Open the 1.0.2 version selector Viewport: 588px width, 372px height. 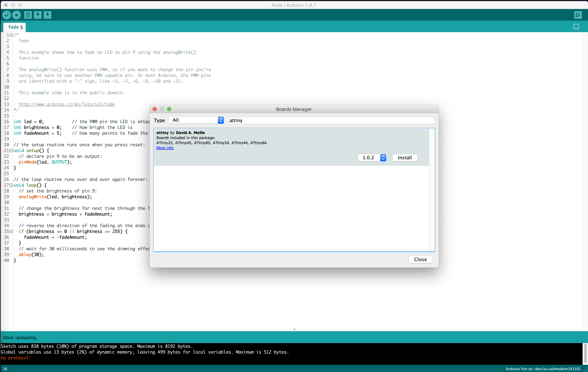372,158
